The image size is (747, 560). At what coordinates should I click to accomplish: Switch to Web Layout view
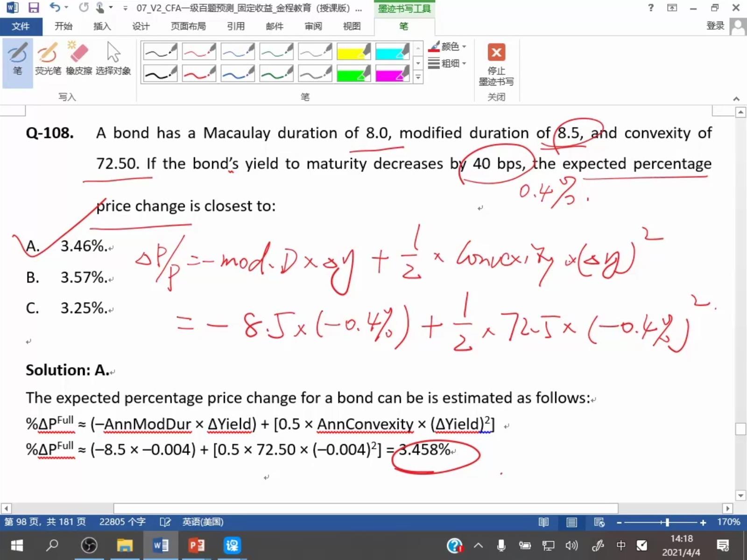click(599, 522)
